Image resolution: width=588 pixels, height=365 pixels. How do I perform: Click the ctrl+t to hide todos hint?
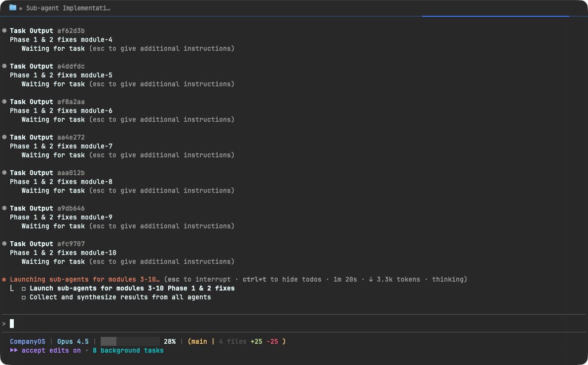coord(282,279)
